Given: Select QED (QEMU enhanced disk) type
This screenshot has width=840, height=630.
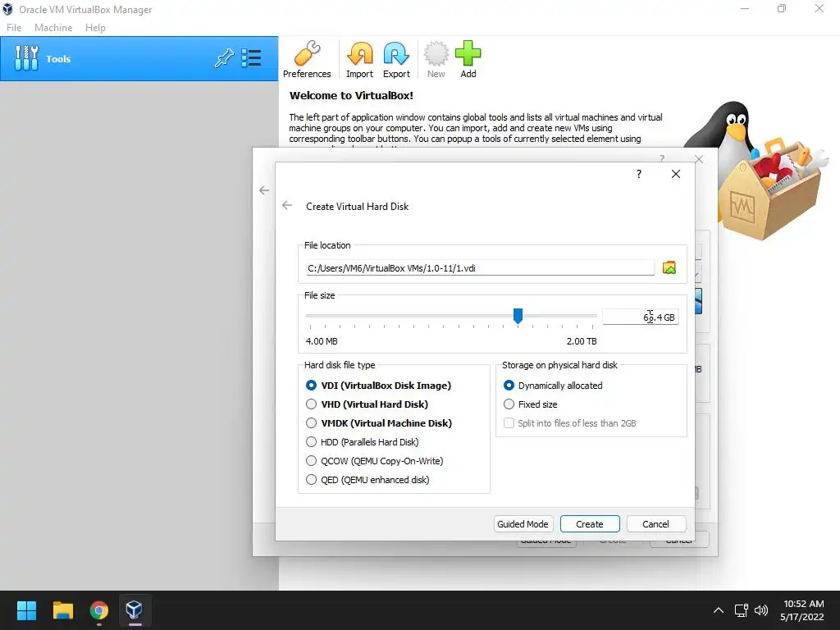Looking at the screenshot, I should 367,479.
